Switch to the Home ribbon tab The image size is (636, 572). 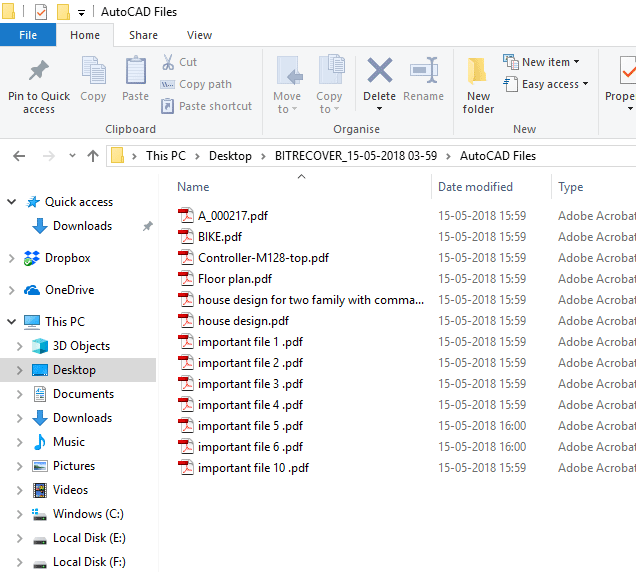[x=85, y=35]
